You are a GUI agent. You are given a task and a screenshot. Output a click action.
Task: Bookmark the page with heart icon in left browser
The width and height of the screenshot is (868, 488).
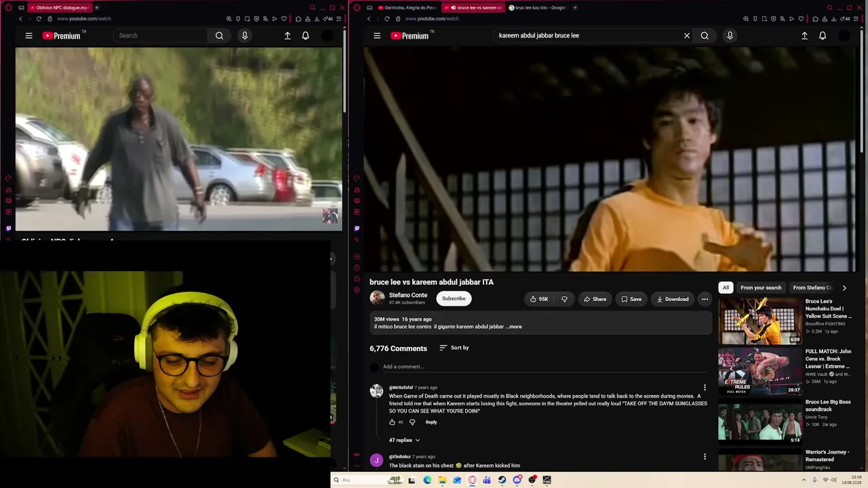(x=284, y=19)
